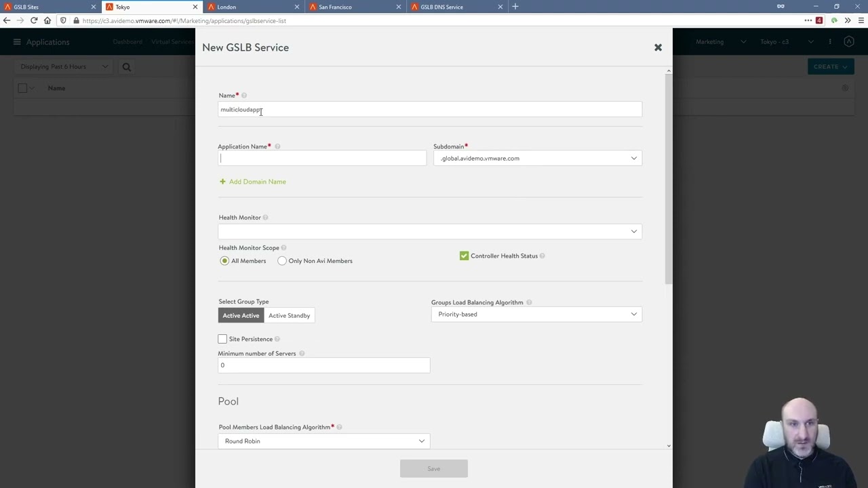Close the GSLB Sites tab

[x=94, y=7]
